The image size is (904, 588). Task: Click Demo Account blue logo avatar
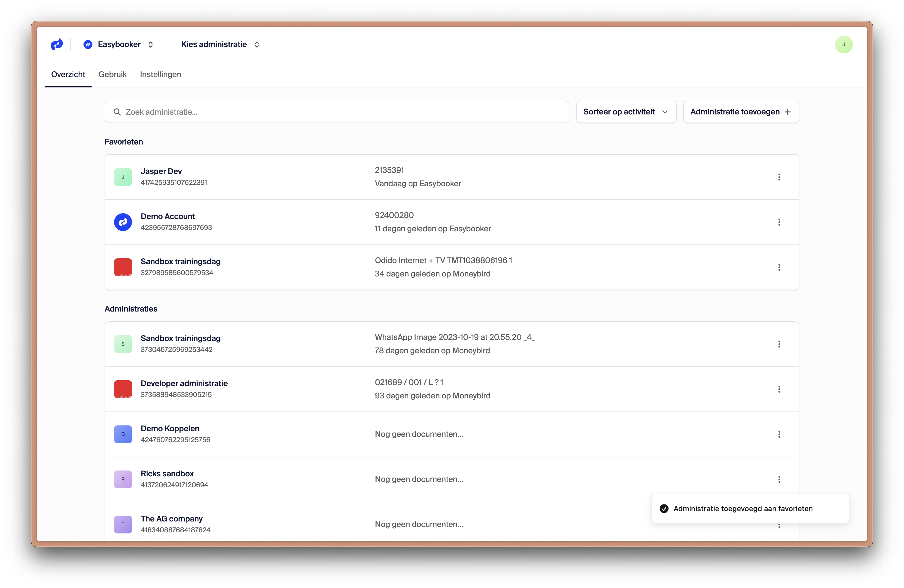tap(123, 222)
